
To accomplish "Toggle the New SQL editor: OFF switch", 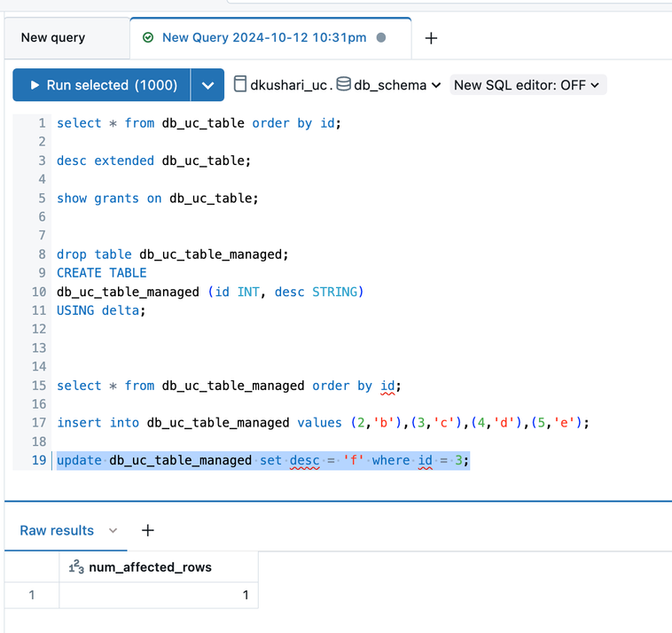I will click(x=527, y=85).
